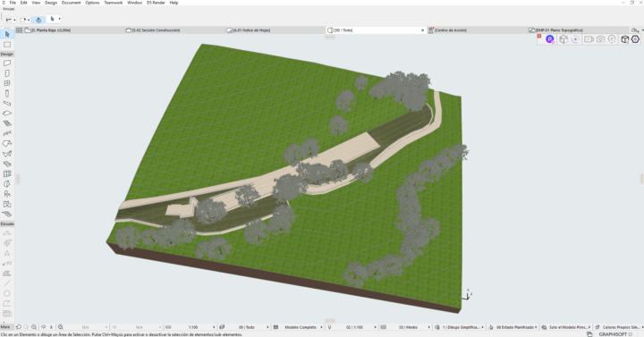Select the Text tool in the Document toolbox
This screenshot has height=337, width=644.
[7, 253]
